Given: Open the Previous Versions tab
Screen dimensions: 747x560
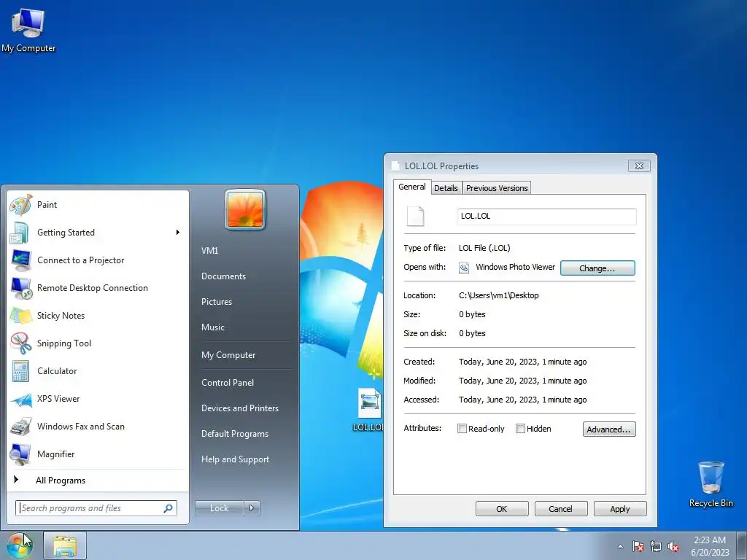Looking at the screenshot, I should pyautogui.click(x=497, y=188).
